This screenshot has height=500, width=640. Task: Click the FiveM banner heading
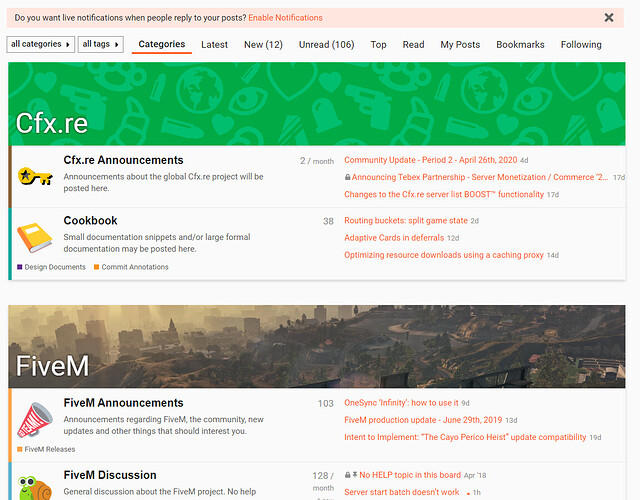tap(52, 366)
